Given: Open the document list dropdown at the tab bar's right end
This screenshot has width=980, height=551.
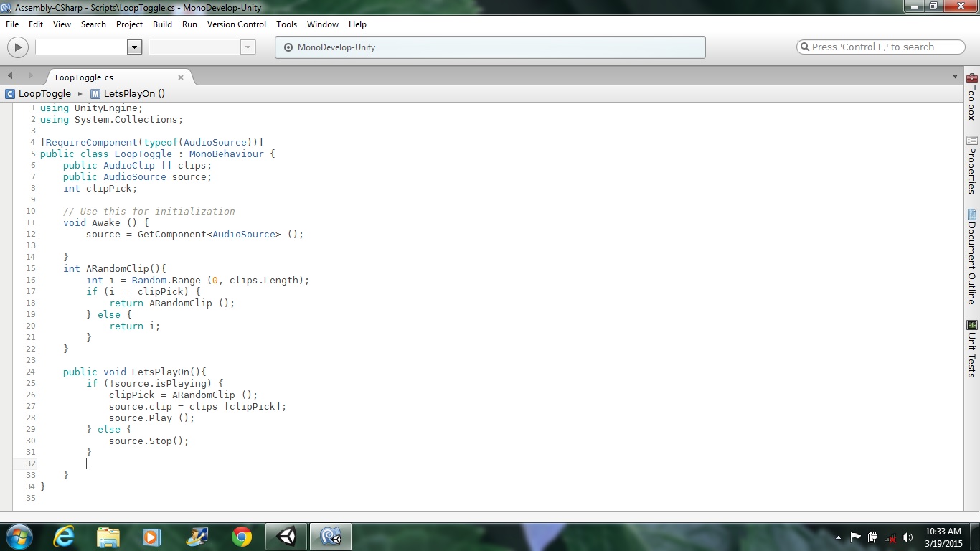Looking at the screenshot, I should pos(955,76).
